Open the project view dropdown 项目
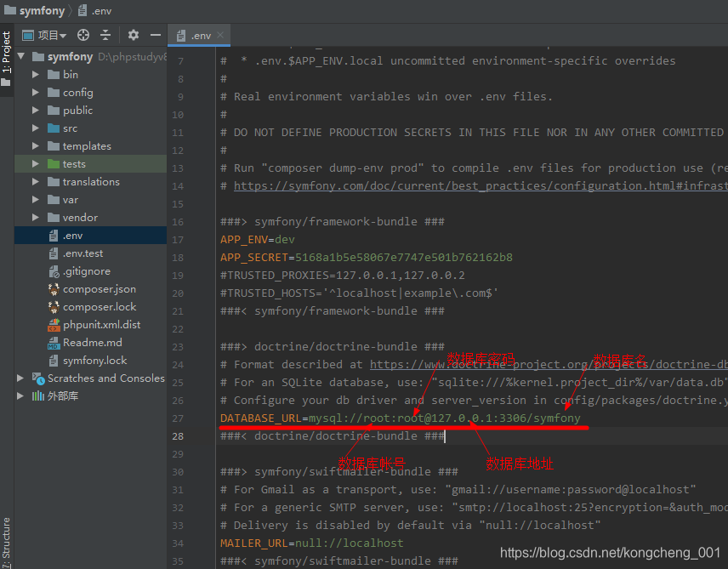 pos(44,35)
